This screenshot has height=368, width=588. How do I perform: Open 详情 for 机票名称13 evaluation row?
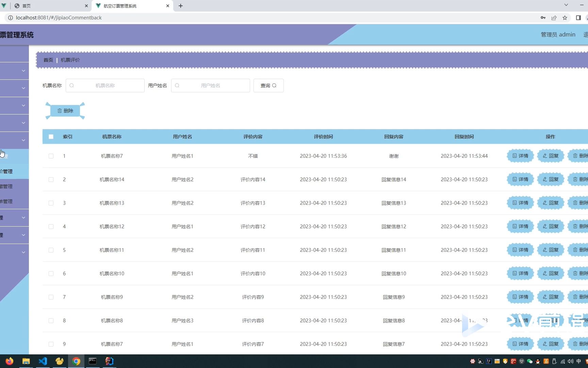pos(520,203)
